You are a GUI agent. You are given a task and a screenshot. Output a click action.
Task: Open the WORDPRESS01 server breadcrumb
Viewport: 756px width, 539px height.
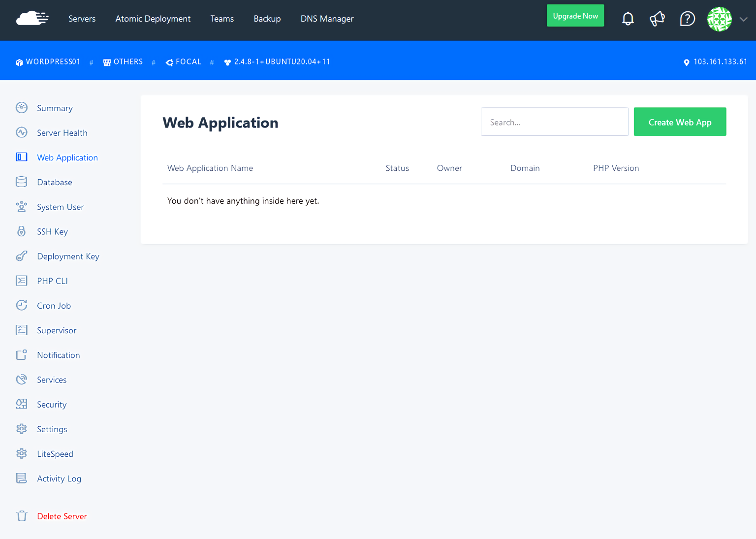(x=48, y=62)
